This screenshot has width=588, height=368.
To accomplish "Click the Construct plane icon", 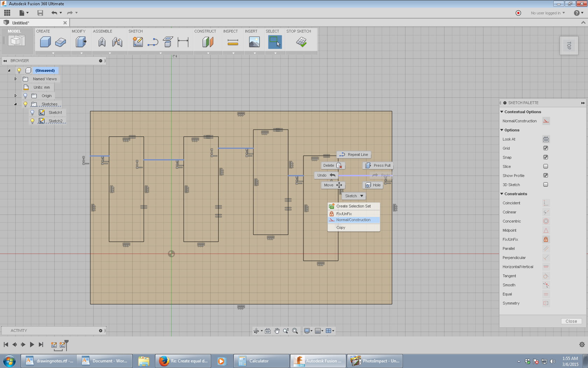I will pos(208,42).
